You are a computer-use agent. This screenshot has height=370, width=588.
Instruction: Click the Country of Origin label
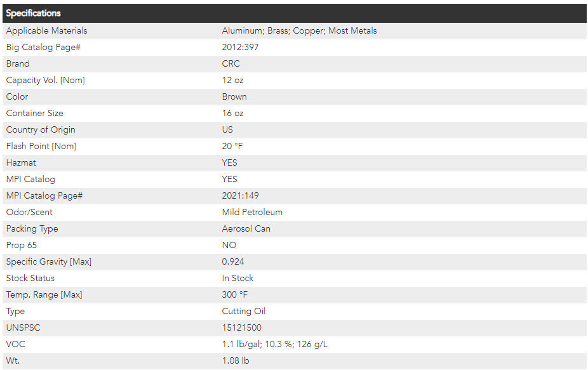pyautogui.click(x=41, y=129)
